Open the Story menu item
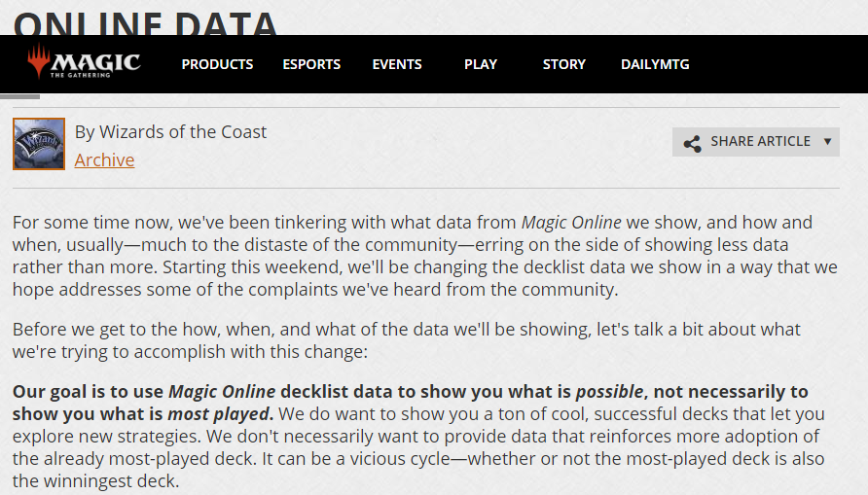This screenshot has width=868, height=495. pos(564,64)
